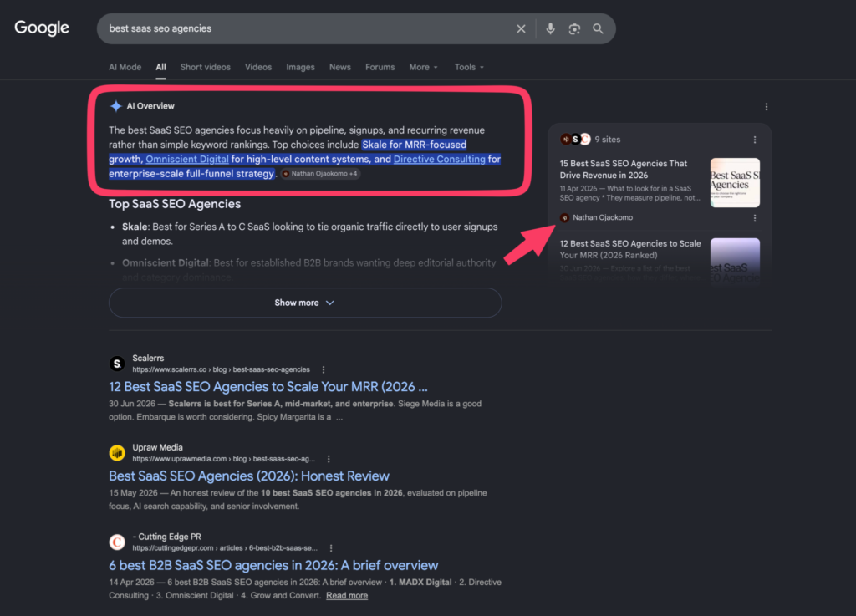Click the AI Overview sparkle icon
This screenshot has height=616, width=856.
pos(115,106)
